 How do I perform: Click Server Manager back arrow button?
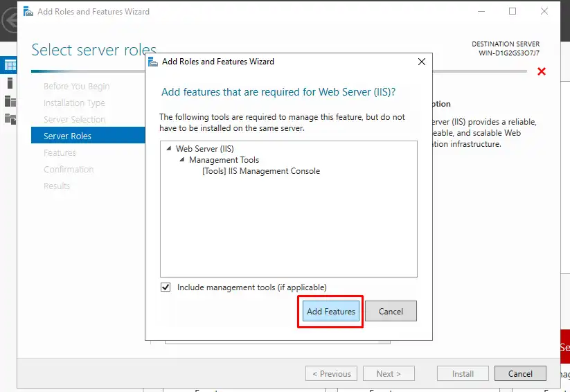click(x=10, y=20)
